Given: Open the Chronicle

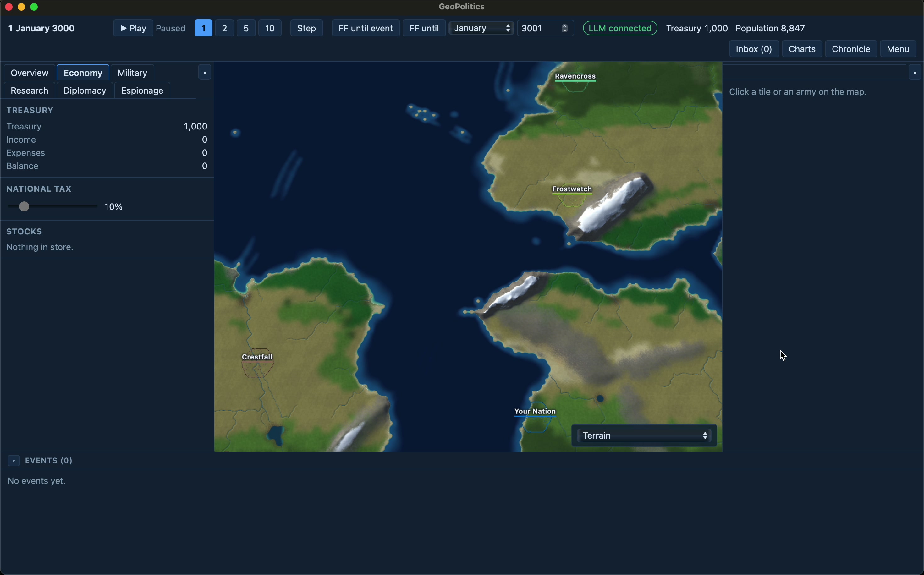Looking at the screenshot, I should coord(851,49).
